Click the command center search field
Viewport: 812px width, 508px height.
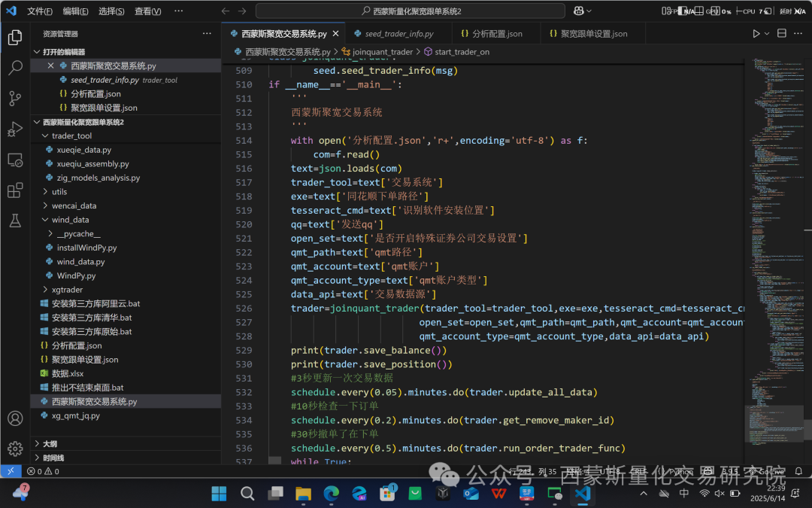tap(411, 11)
